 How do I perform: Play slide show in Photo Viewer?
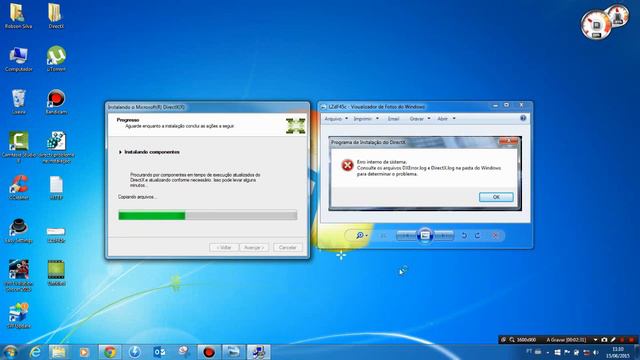coord(425,236)
